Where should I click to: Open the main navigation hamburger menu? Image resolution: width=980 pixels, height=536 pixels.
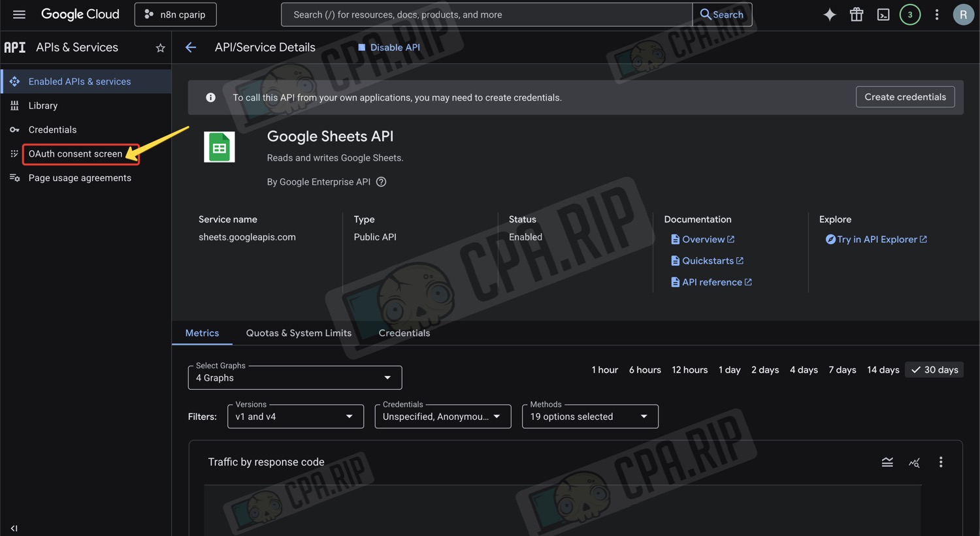click(x=19, y=14)
